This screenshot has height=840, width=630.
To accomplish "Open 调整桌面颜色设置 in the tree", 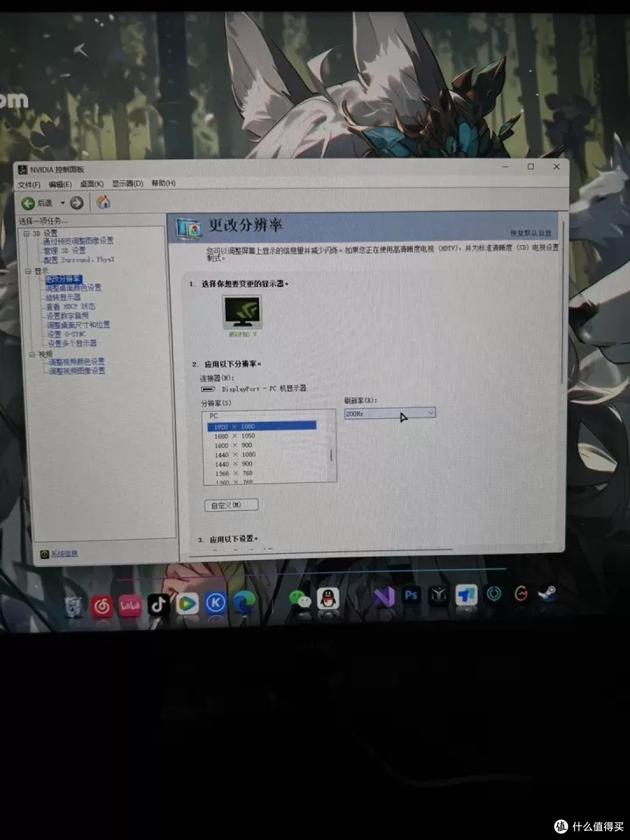I will [x=73, y=288].
